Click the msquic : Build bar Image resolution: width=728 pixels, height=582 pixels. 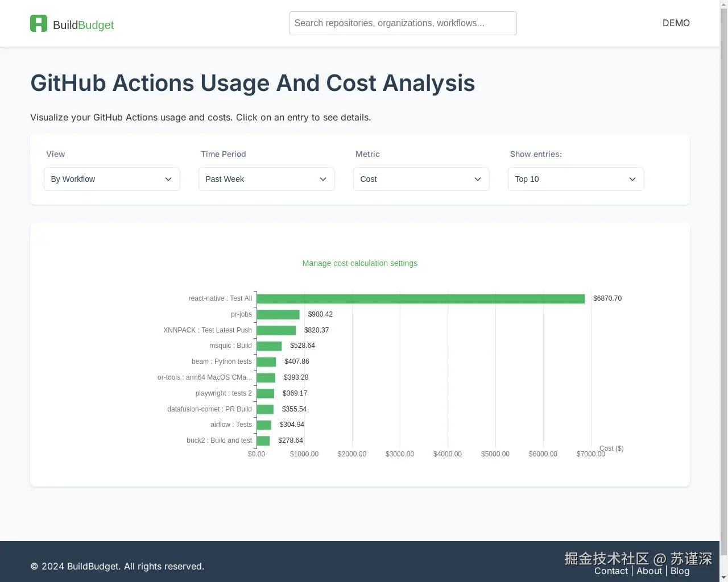268,346
